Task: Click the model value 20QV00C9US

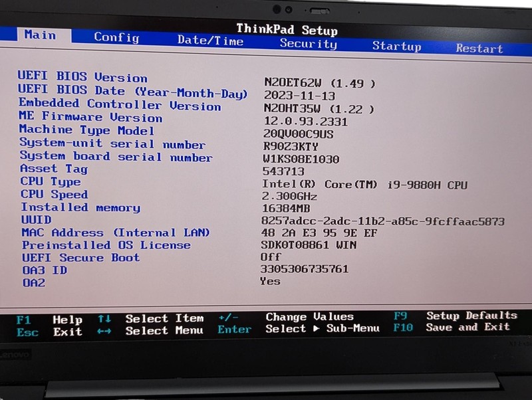Action: (x=298, y=134)
